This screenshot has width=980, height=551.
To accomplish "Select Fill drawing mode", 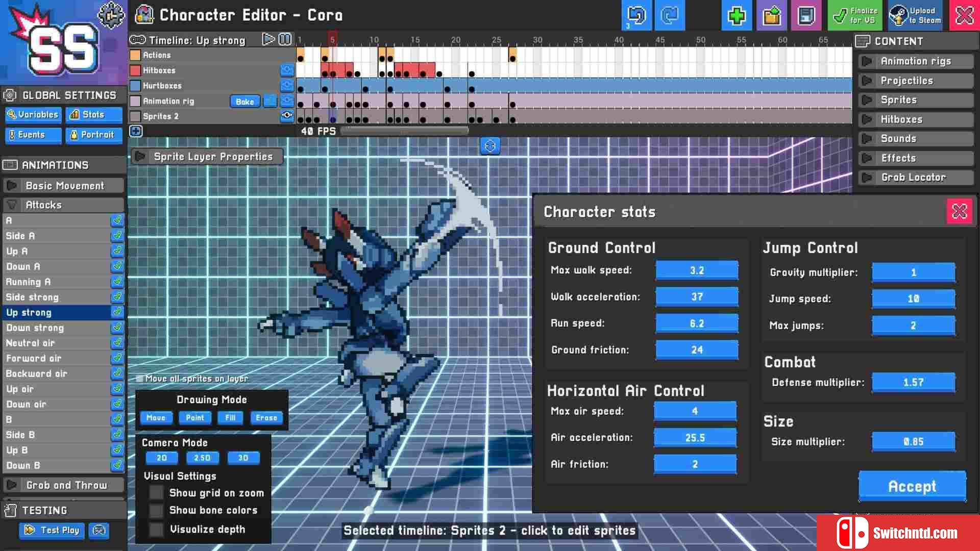I will pyautogui.click(x=230, y=418).
